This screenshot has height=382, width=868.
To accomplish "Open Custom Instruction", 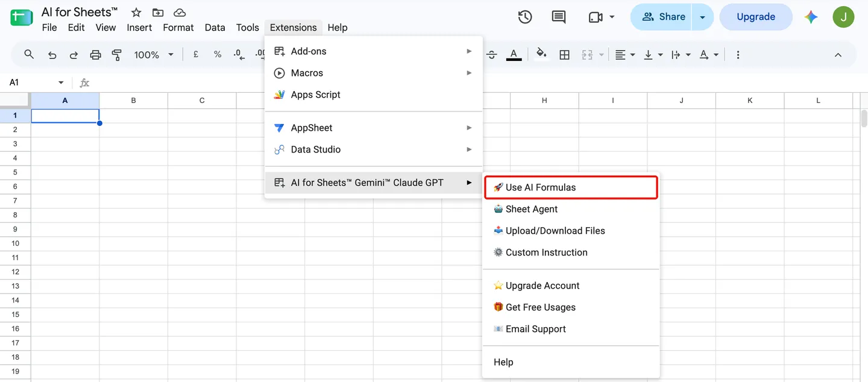I will [571, 252].
